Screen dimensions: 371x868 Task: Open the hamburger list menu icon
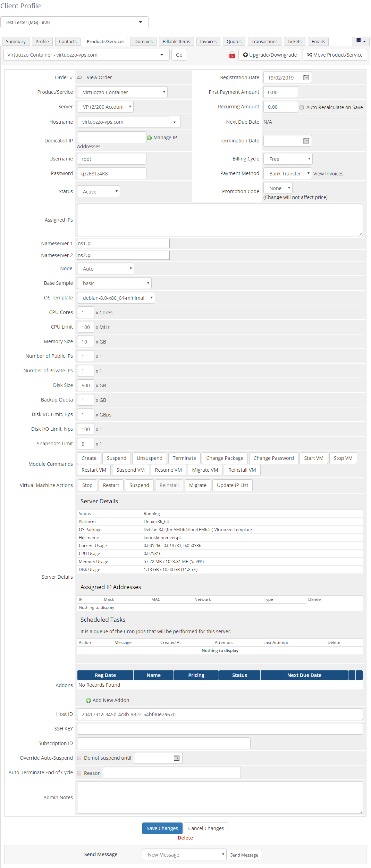click(x=361, y=41)
